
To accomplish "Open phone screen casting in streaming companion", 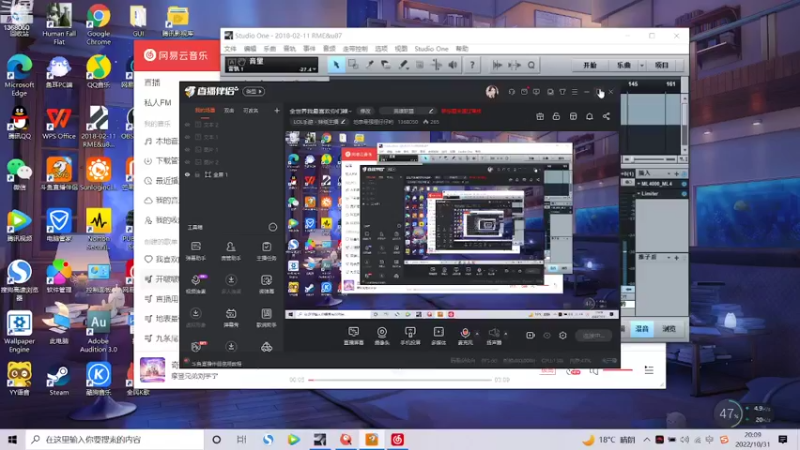I will pos(410,336).
